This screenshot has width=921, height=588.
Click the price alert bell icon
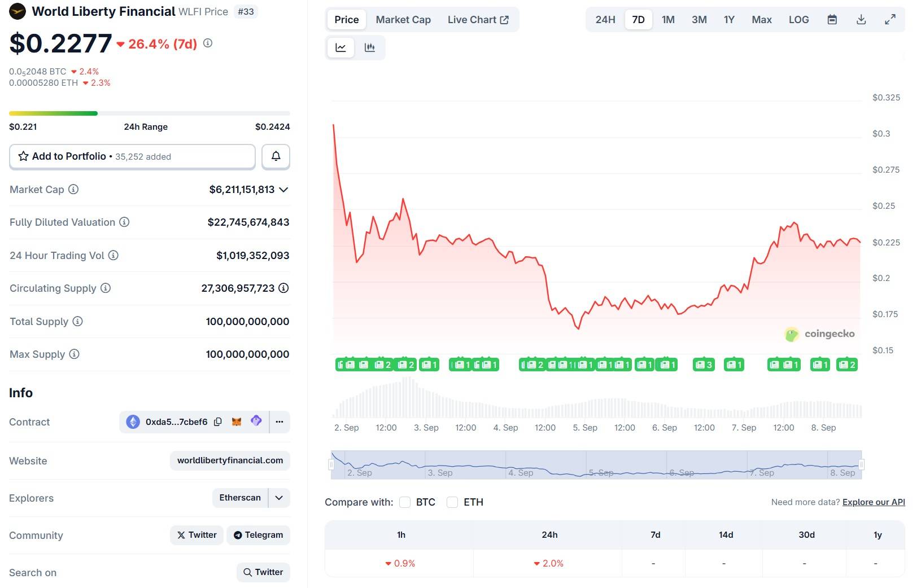tap(276, 156)
